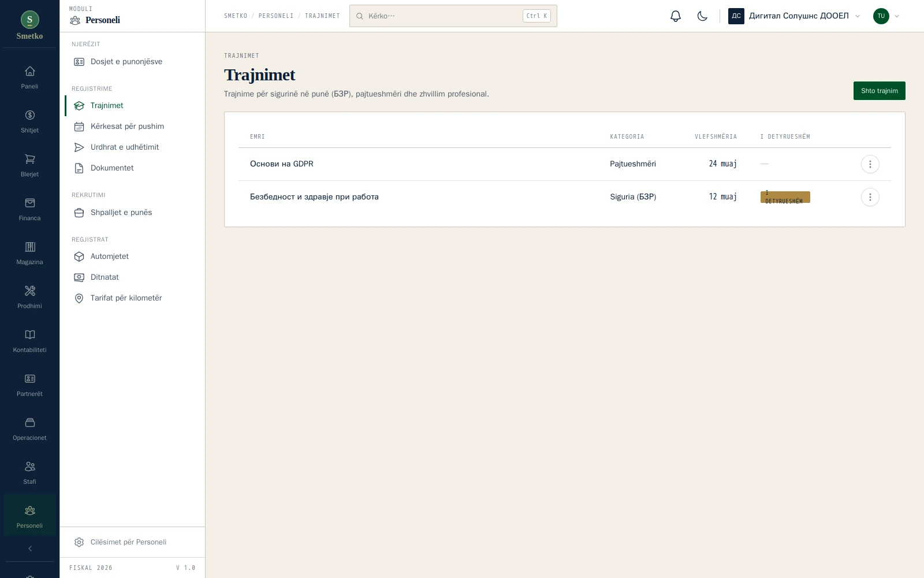The image size is (924, 578).
Task: Go to Blerjet shopping cart module
Action: (x=29, y=165)
